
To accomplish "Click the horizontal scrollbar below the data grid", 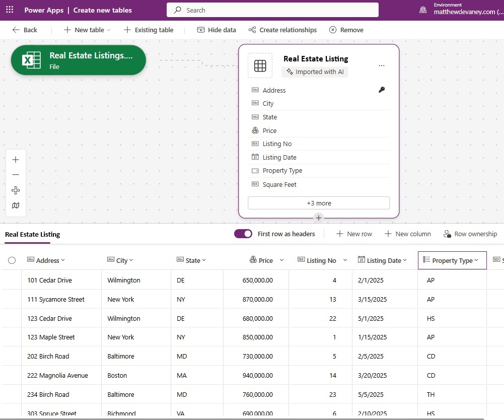I will point(242,418).
